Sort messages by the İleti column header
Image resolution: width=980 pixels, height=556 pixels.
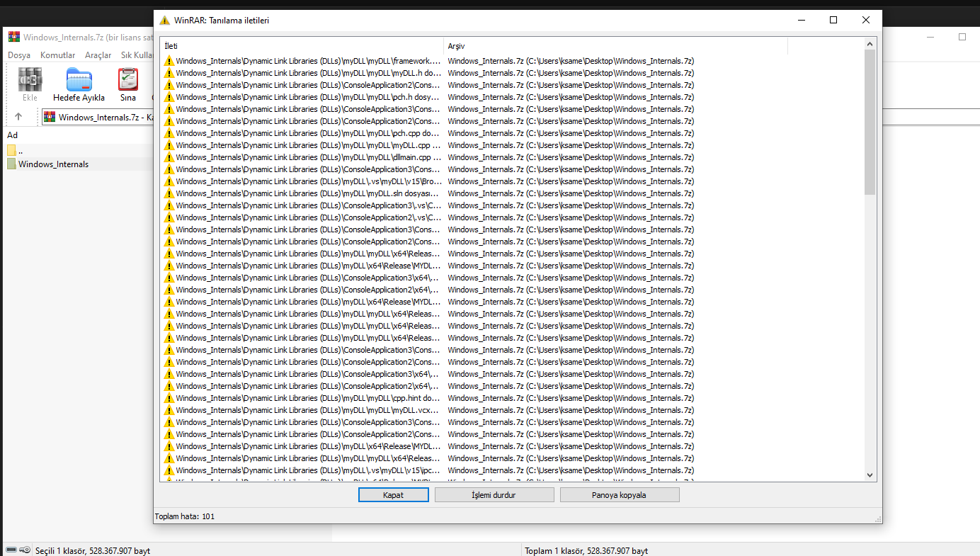(302, 46)
